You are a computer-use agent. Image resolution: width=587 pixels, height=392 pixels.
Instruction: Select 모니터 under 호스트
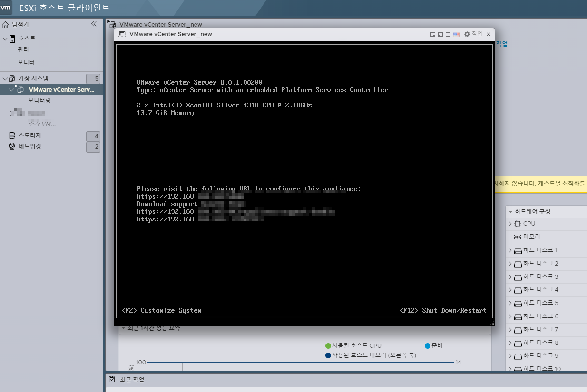(26, 62)
